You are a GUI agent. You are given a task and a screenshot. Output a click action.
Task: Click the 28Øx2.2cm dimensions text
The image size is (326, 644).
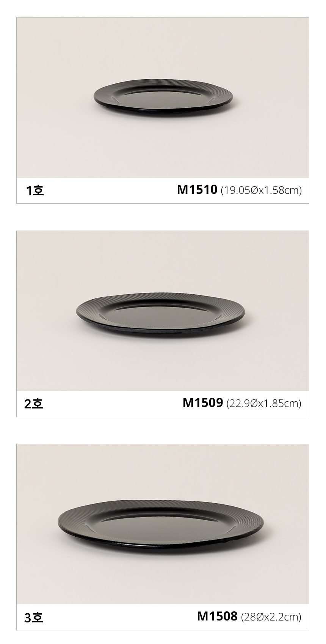coord(271,617)
